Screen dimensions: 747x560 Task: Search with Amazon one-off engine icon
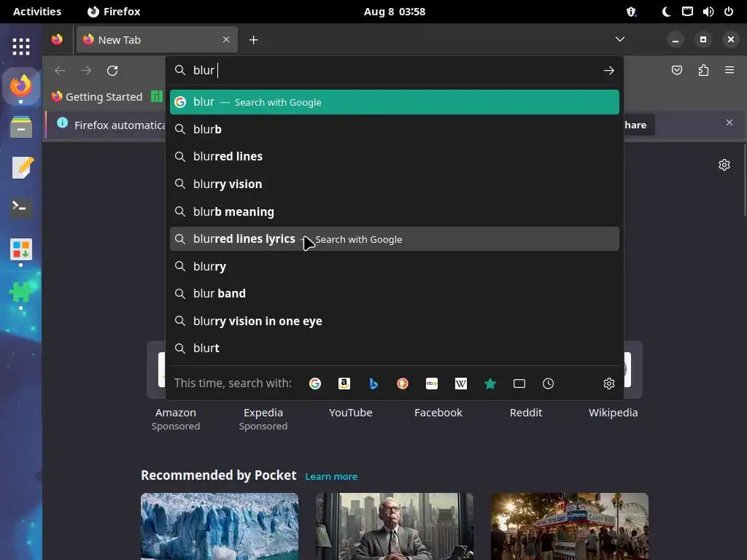(344, 384)
